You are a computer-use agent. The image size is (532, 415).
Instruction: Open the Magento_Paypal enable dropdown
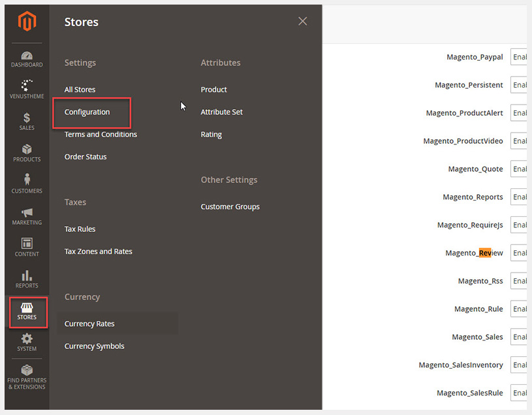pyautogui.click(x=519, y=57)
